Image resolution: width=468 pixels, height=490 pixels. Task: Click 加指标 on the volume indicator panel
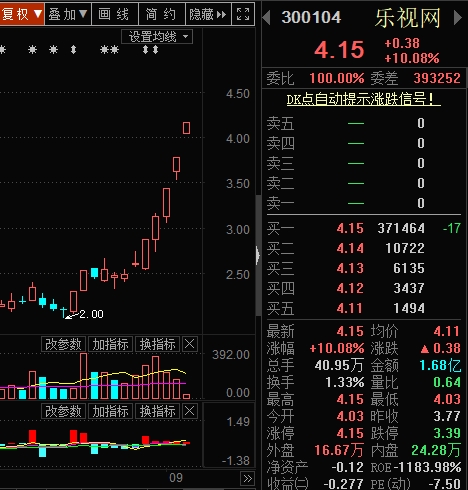pos(110,344)
